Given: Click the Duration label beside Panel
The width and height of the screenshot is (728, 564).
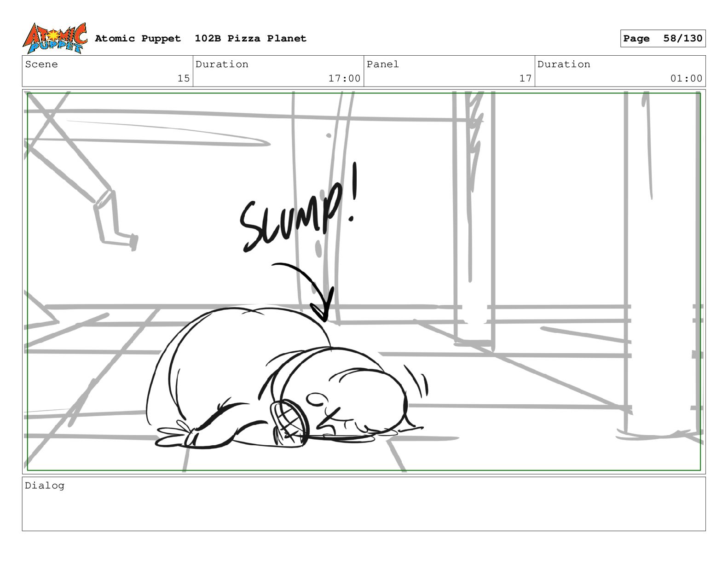Looking at the screenshot, I should click(564, 64).
